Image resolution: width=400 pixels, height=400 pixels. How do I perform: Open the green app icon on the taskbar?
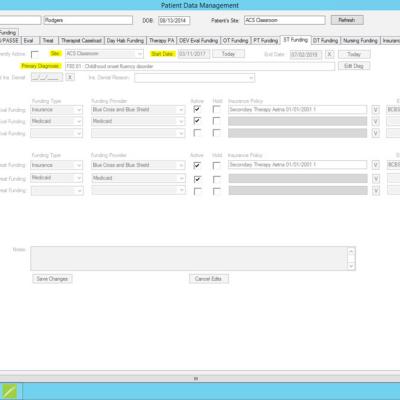(10, 391)
